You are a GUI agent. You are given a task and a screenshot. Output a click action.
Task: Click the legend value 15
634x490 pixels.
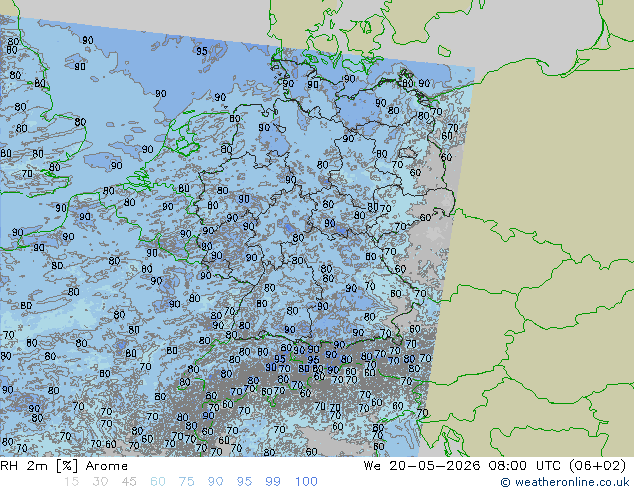tap(71, 482)
